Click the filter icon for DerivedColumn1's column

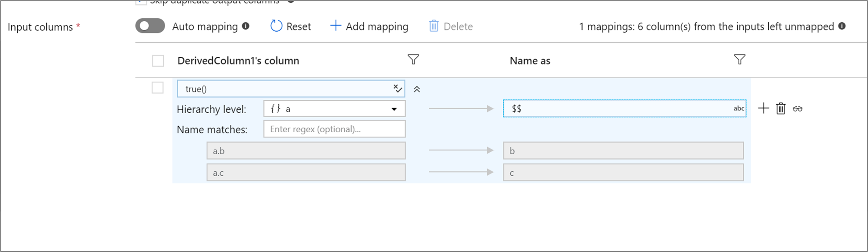pos(413,59)
